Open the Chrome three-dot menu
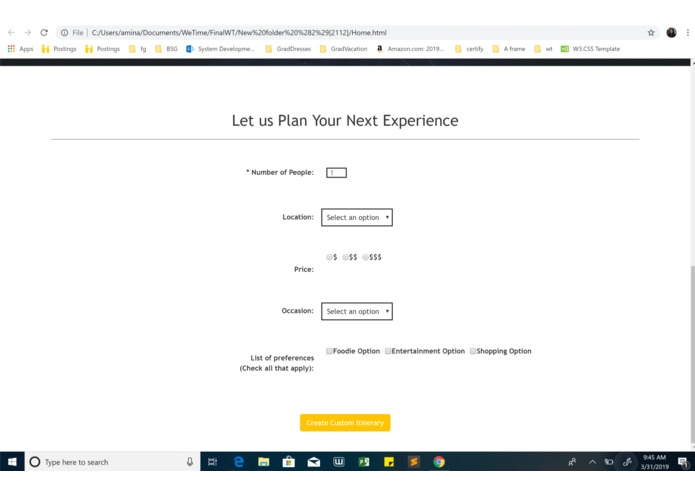Viewport: 695px width, 494px height. click(687, 32)
